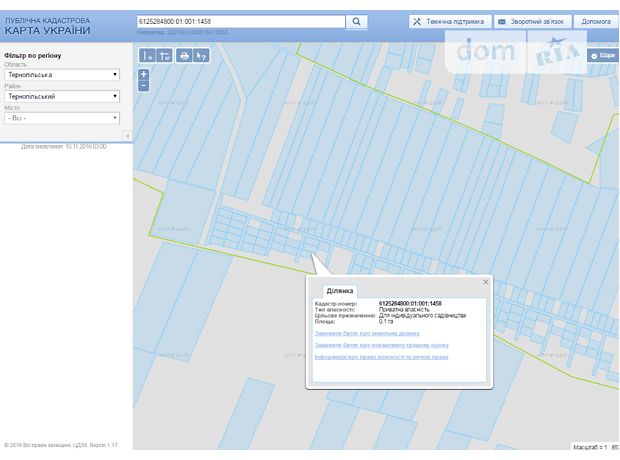Open the Шари layers button
Viewport: 620px width, 460px height.
[603, 56]
